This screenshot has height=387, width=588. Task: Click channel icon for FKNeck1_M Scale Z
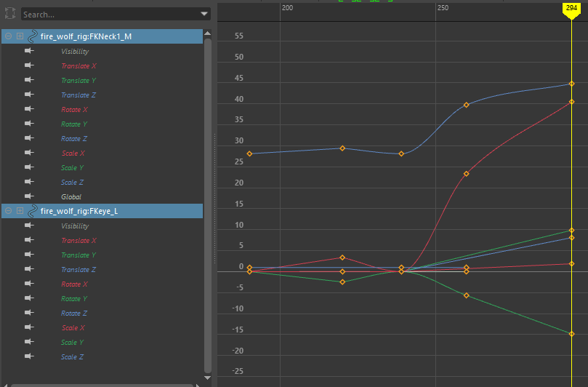(29, 182)
